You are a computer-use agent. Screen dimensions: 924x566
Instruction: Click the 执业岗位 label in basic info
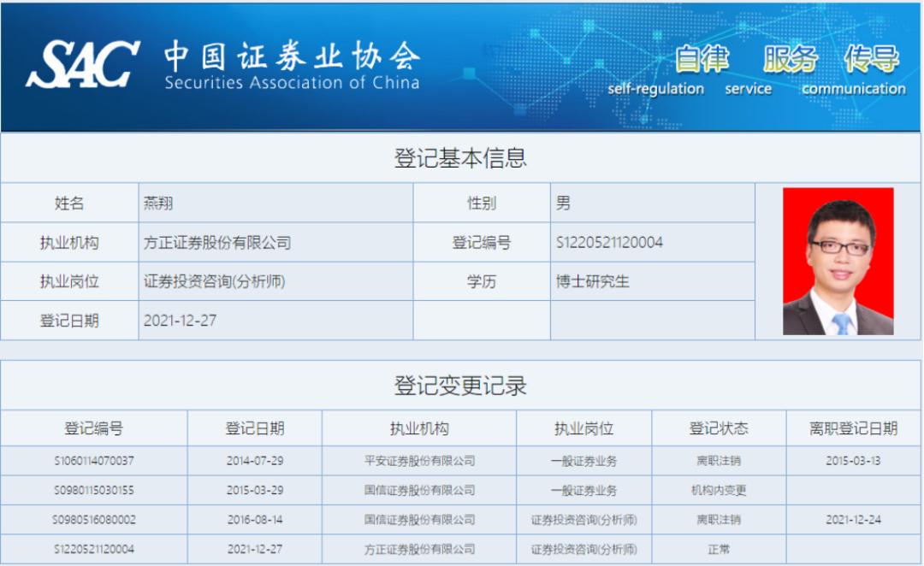[69, 281]
